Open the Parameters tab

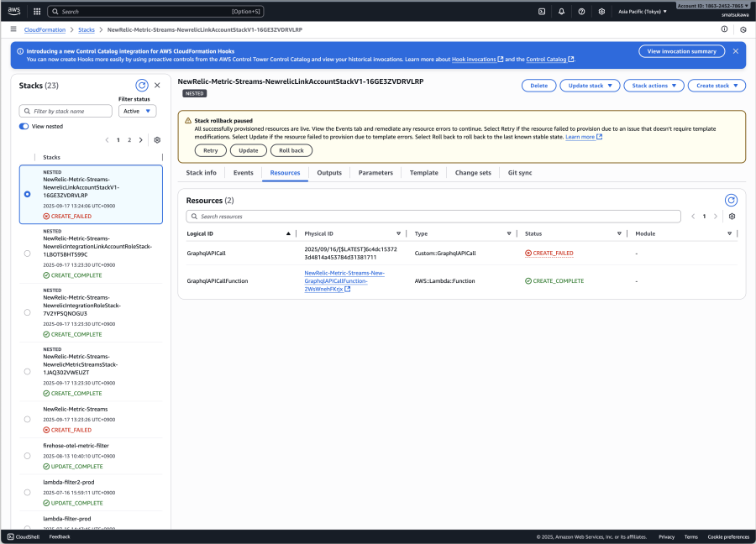point(375,173)
